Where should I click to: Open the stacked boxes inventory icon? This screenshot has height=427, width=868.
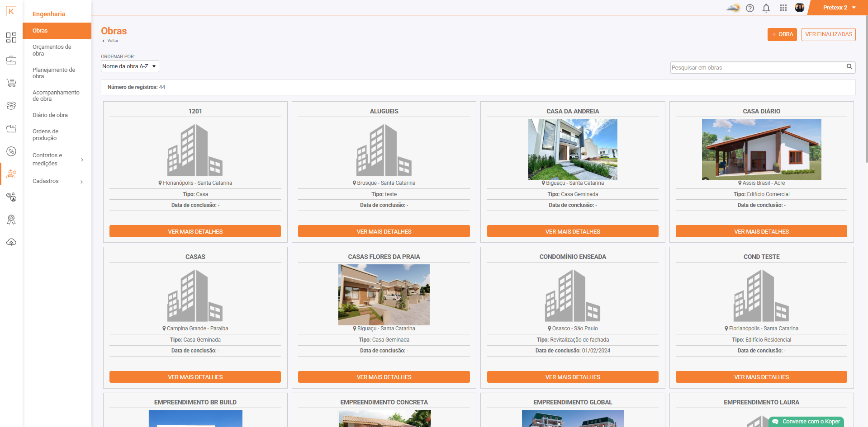11,105
